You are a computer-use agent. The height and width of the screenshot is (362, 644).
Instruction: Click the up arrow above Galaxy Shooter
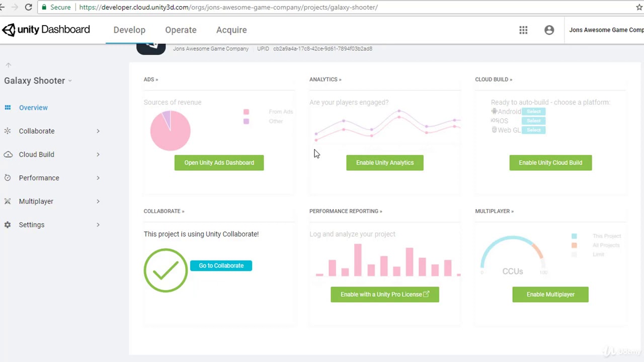coord(8,65)
